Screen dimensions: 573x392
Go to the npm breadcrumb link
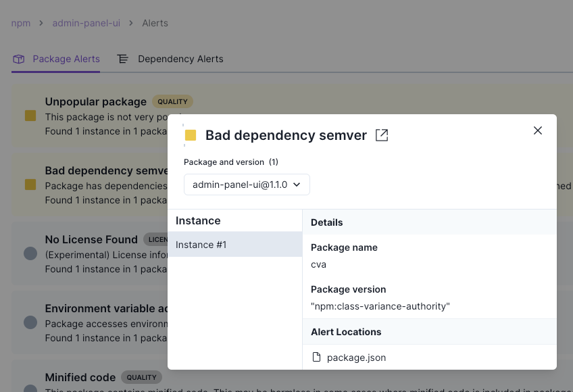click(21, 23)
